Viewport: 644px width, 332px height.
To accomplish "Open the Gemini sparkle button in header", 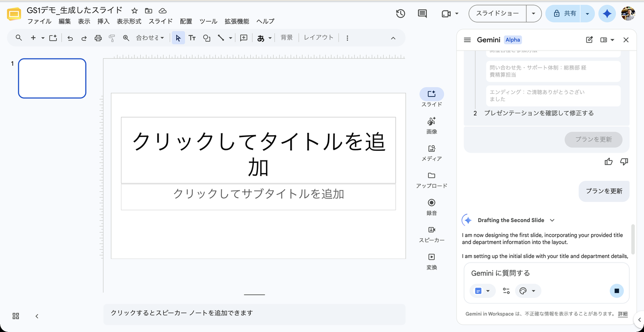I will pyautogui.click(x=607, y=14).
